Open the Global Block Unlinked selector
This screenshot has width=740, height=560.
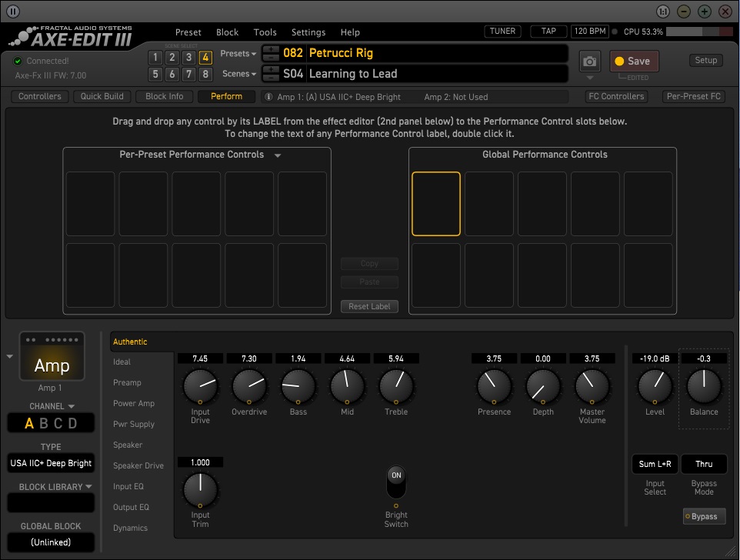point(51,542)
